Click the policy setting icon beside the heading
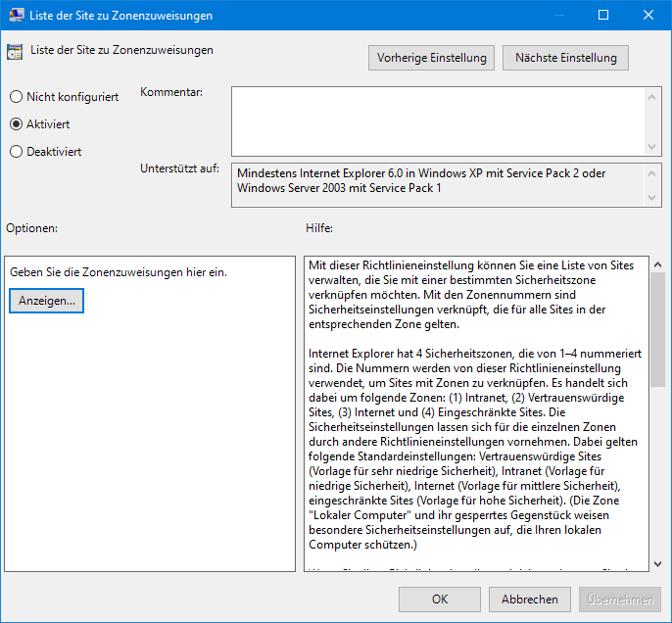Viewport: 672px width, 623px height. [x=15, y=52]
